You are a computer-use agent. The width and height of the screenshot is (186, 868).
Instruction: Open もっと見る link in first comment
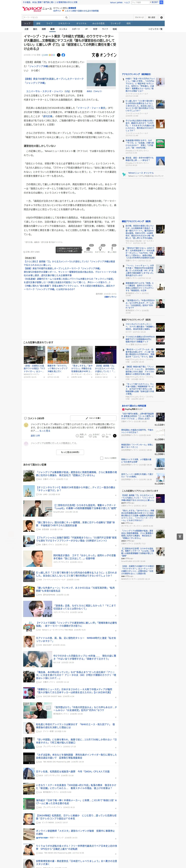tap(45, 431)
